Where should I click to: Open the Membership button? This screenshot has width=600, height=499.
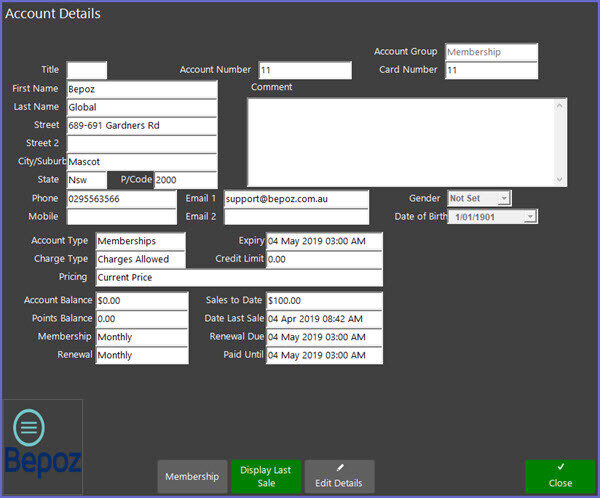pos(192,476)
